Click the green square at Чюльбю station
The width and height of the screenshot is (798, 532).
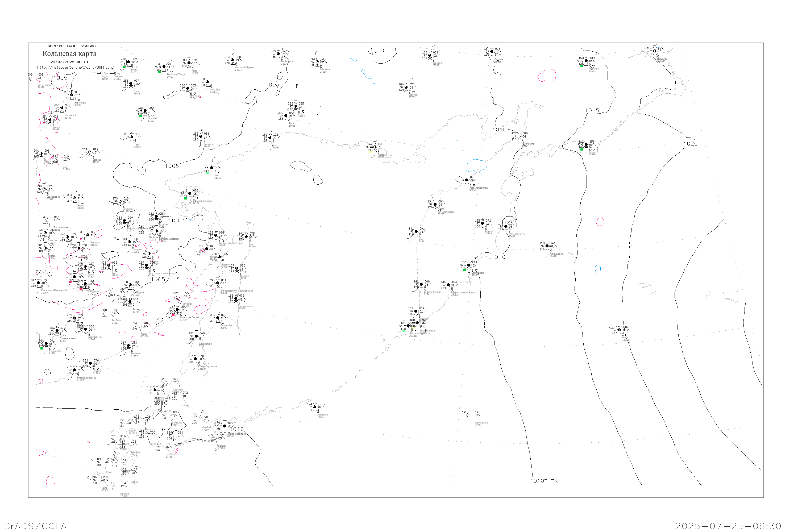pos(141,116)
